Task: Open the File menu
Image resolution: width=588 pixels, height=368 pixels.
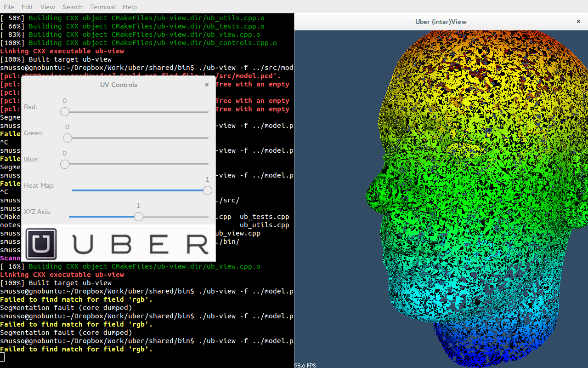Action: point(9,7)
